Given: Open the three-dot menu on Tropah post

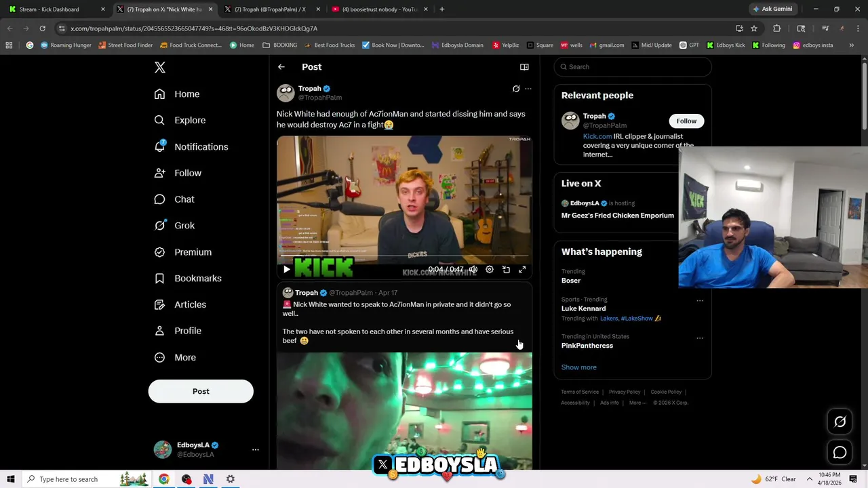Looking at the screenshot, I should click(x=528, y=89).
